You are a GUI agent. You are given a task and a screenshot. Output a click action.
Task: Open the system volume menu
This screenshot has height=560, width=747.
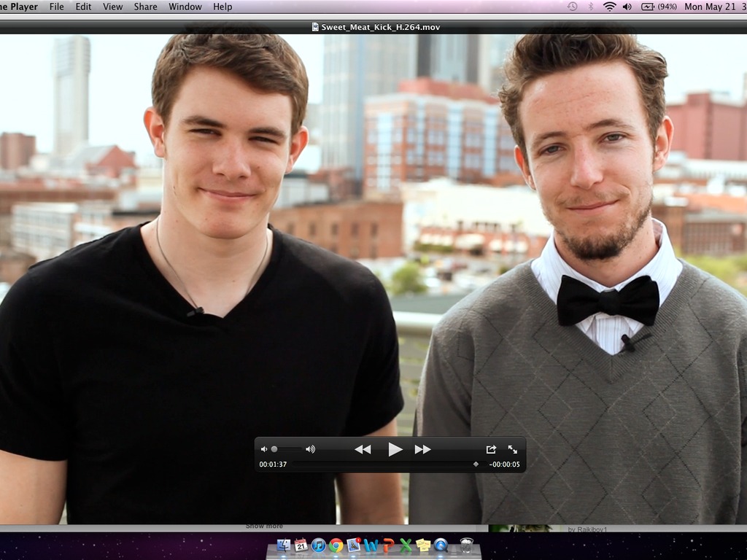pos(627,7)
